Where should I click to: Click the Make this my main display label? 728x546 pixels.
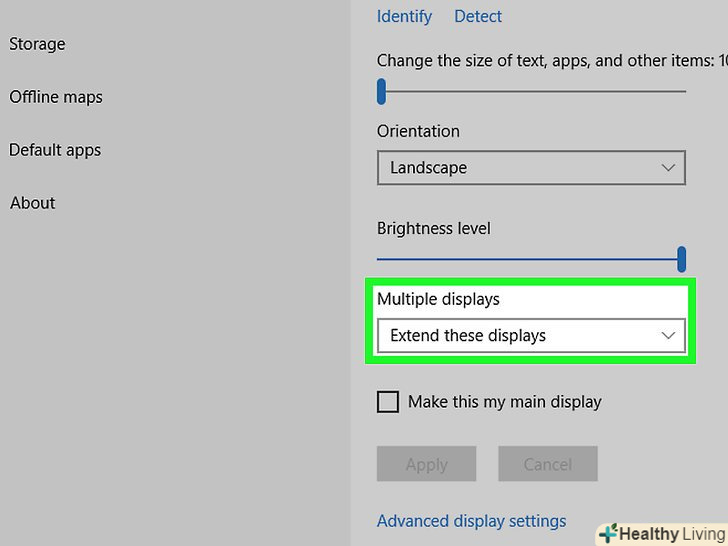504,402
